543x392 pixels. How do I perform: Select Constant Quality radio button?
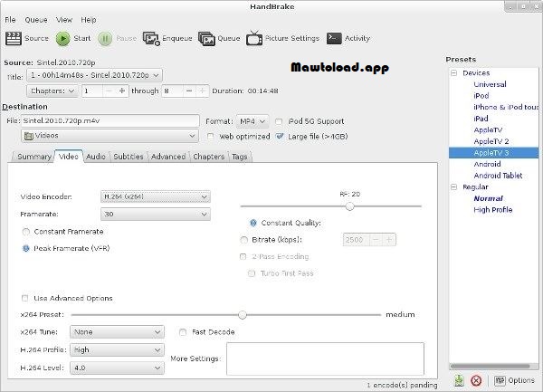(x=253, y=223)
